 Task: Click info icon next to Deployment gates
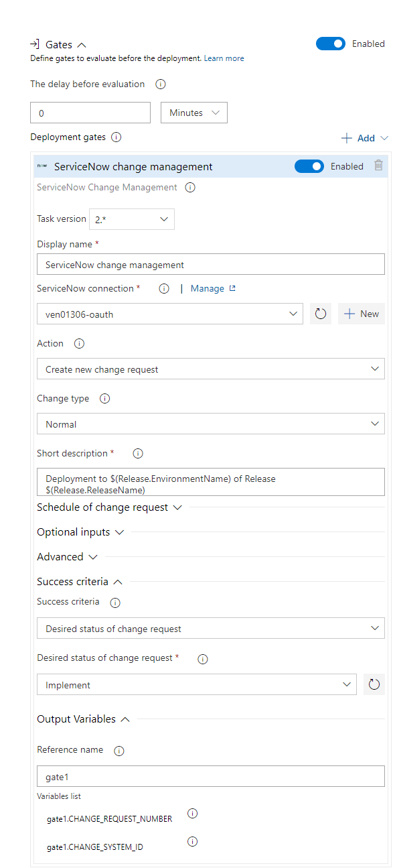(x=116, y=137)
